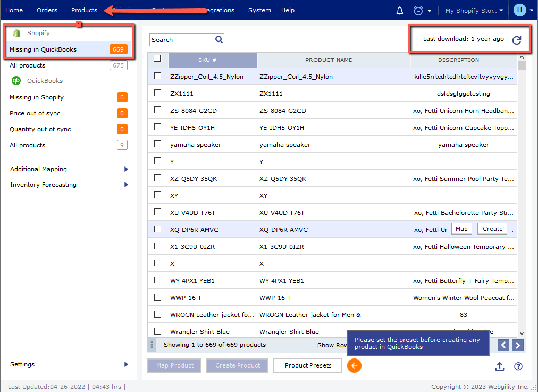
Task: Check the yamaha speaker row checkbox
Action: (157, 144)
